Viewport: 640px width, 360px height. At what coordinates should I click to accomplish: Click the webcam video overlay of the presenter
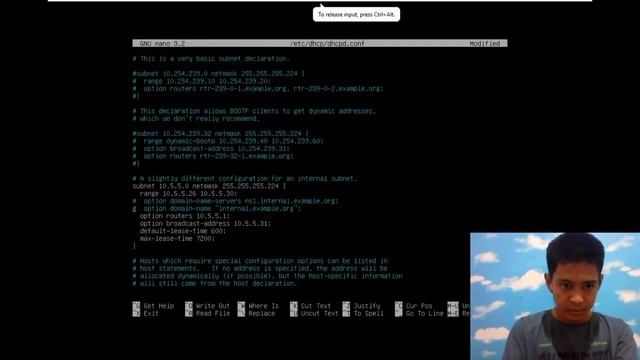click(x=555, y=296)
